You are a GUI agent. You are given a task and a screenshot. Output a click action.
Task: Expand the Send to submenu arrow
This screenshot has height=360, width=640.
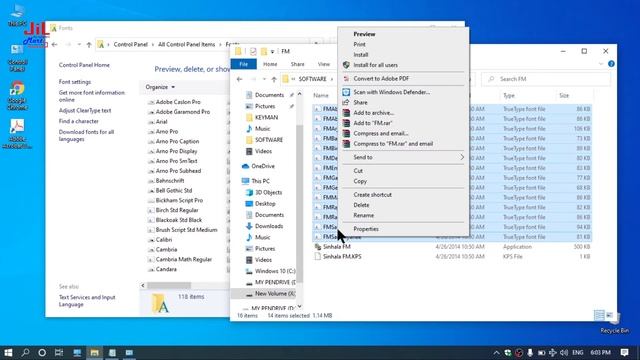tap(462, 157)
